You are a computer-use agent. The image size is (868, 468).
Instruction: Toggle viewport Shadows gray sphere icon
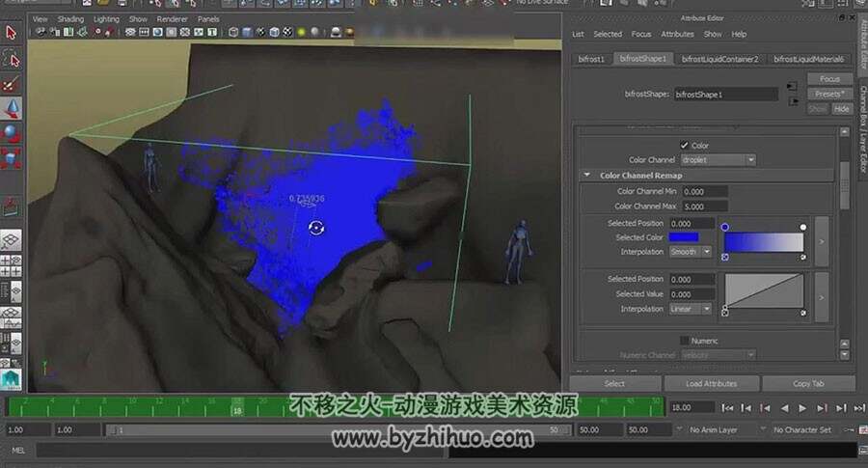click(315, 32)
